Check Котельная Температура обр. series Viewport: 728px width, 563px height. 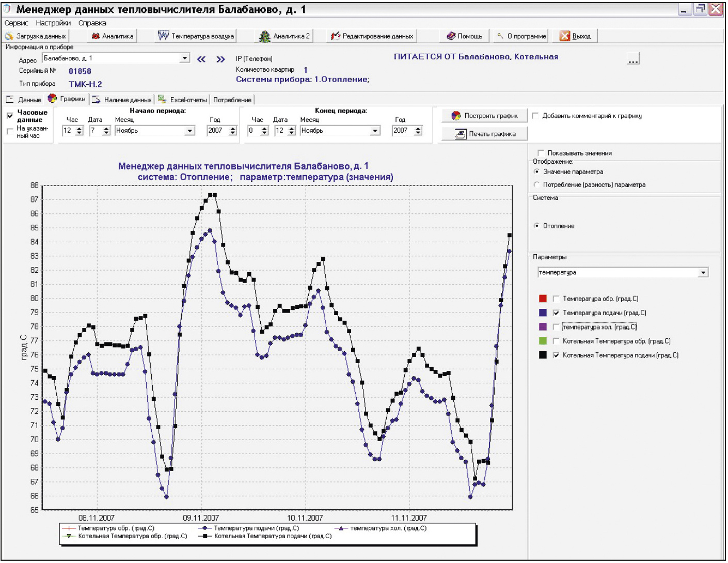click(556, 341)
